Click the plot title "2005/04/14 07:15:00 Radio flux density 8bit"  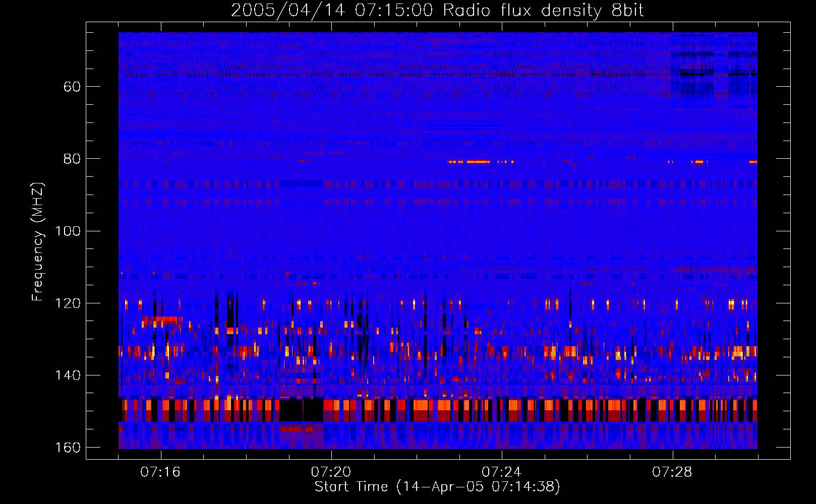click(437, 10)
